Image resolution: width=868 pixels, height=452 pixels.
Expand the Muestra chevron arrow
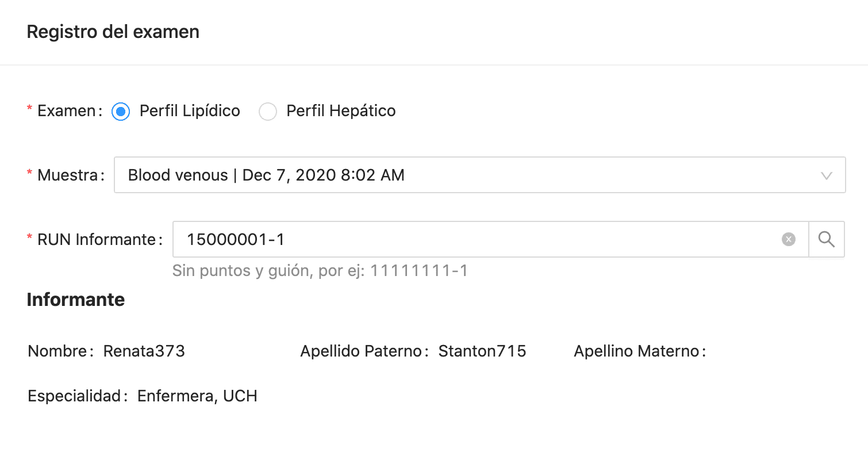click(x=827, y=175)
